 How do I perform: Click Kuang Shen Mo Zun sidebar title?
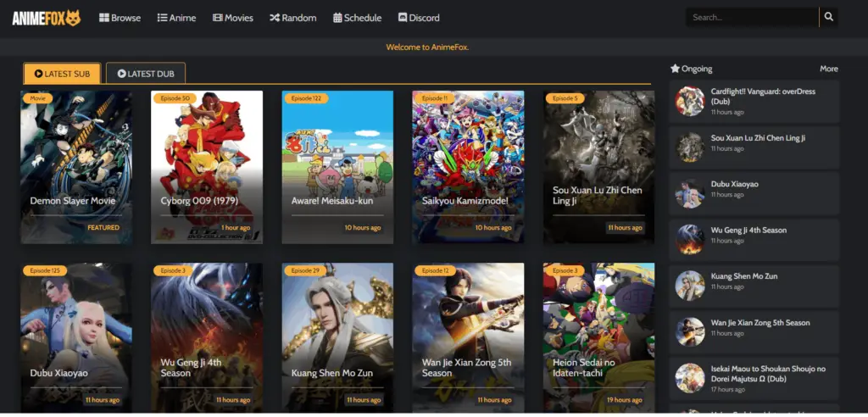(x=744, y=275)
